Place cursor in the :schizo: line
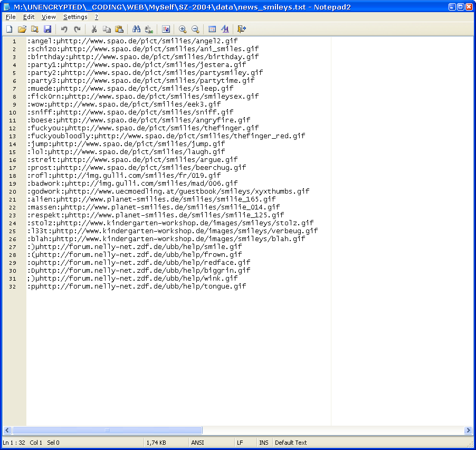Viewport: 476px width, 450px height. [x=143, y=49]
